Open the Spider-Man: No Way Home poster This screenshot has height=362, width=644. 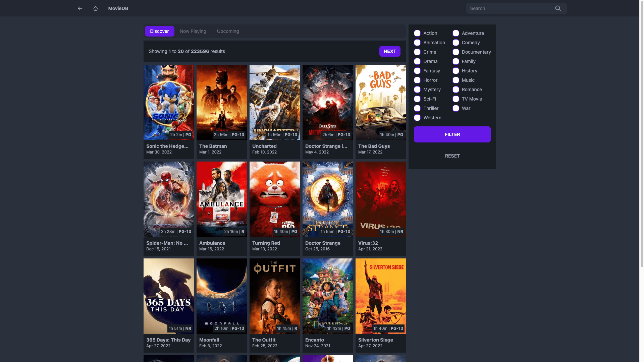click(x=169, y=199)
